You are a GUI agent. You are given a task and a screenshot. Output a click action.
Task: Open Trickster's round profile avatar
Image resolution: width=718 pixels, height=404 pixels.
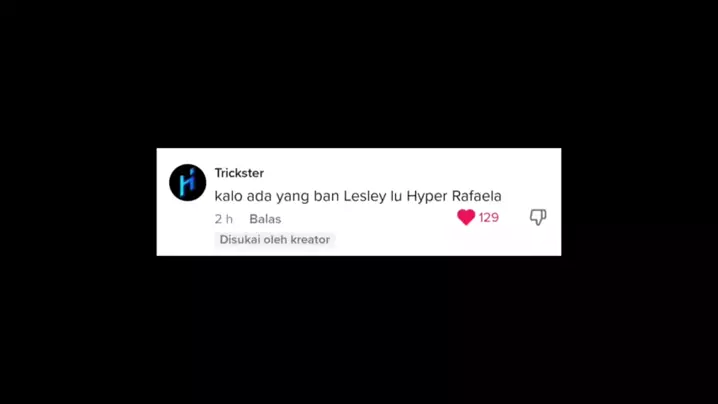[188, 182]
